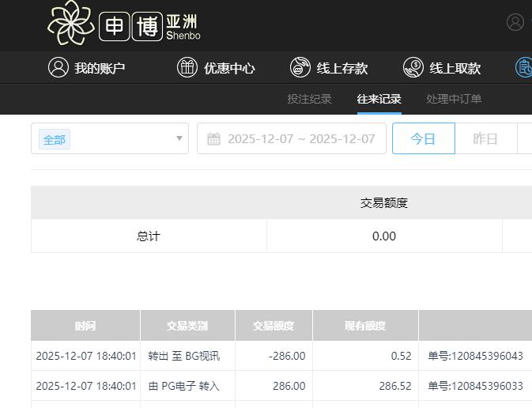Select the 往来记录 tab
Screen dimensions: 532x408
tap(379, 99)
